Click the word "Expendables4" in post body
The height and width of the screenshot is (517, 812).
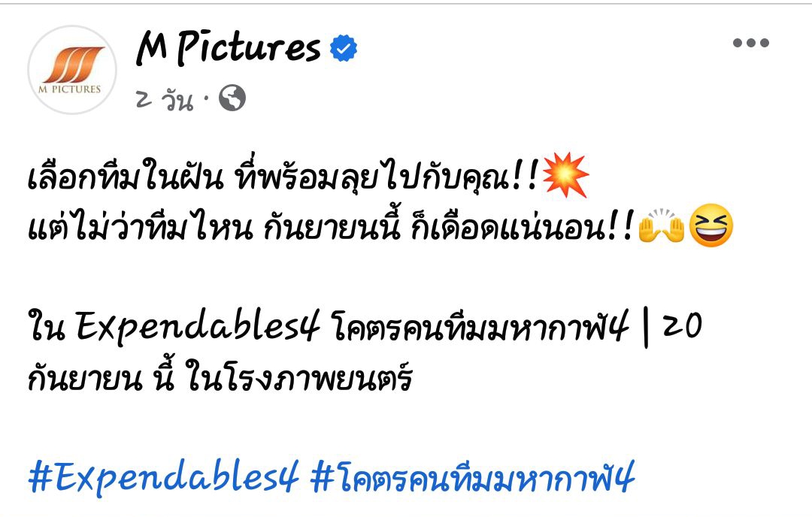(x=197, y=326)
